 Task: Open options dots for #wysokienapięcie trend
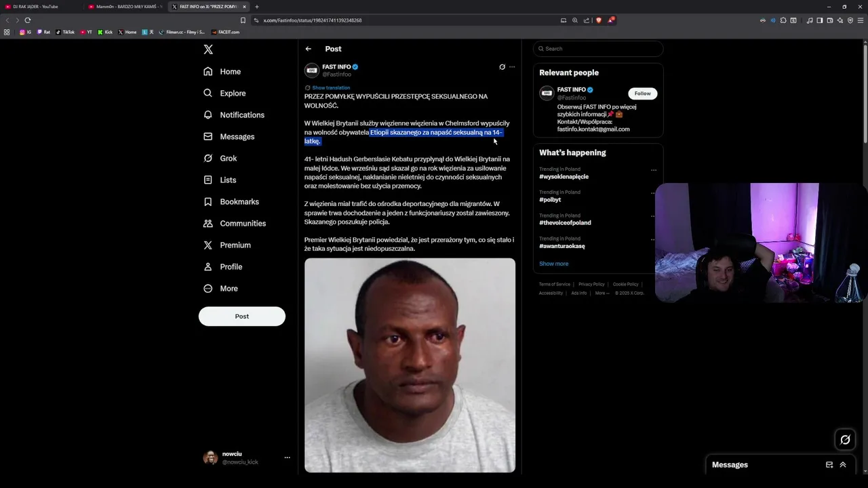click(x=654, y=170)
